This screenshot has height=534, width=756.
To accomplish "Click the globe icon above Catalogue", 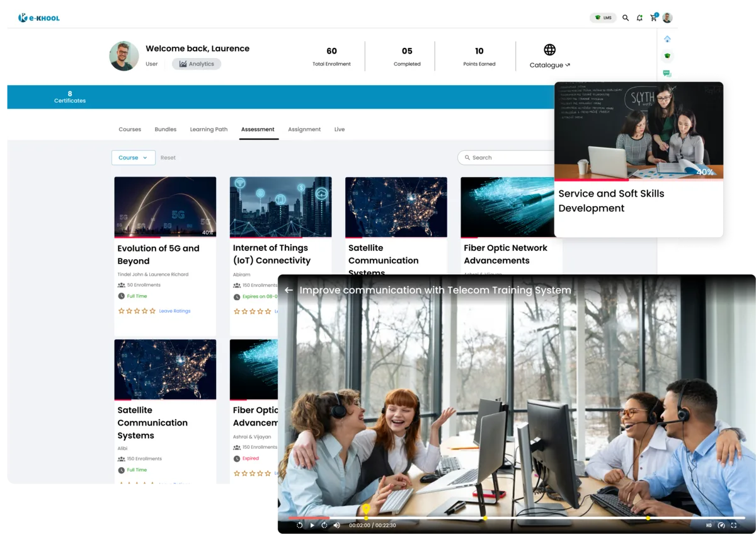I will 549,50.
